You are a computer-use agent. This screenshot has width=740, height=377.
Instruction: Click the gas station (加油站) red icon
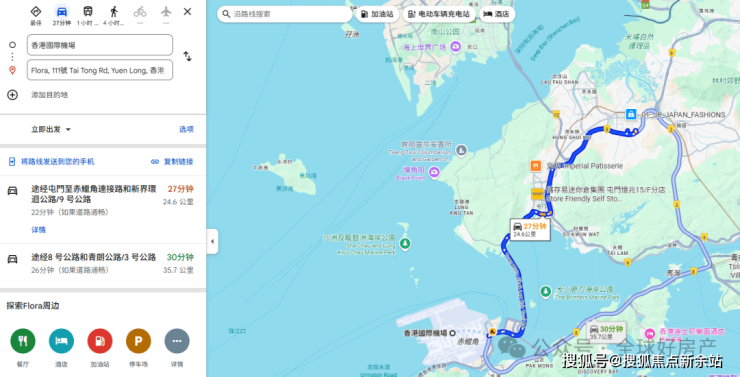(100, 341)
